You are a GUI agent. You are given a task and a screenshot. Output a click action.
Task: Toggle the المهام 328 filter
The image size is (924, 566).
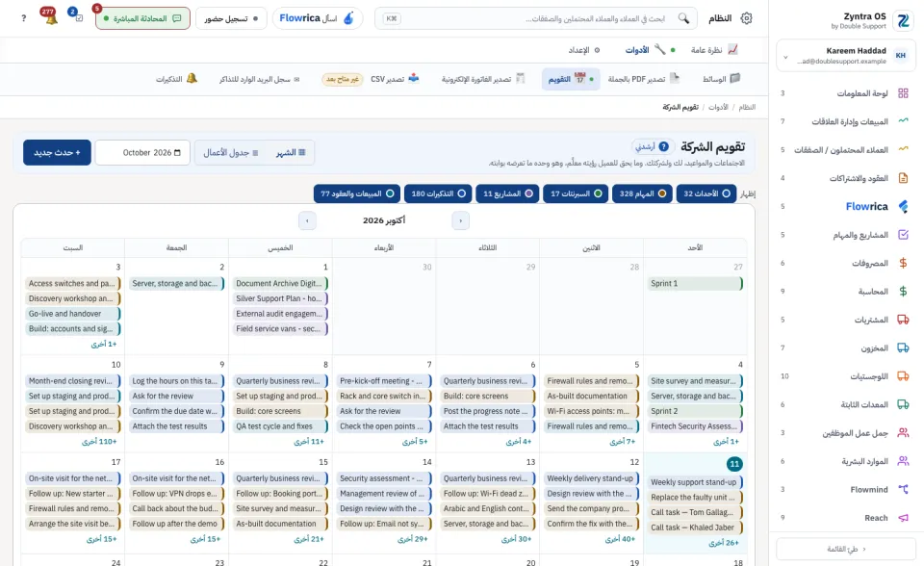coord(642,193)
